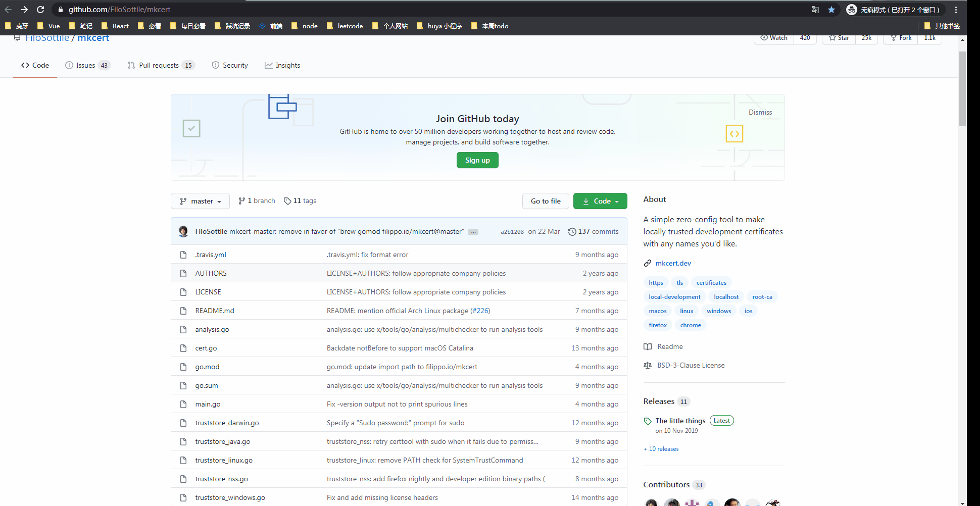
Task: Open the Pull requests tab
Action: pyautogui.click(x=160, y=65)
